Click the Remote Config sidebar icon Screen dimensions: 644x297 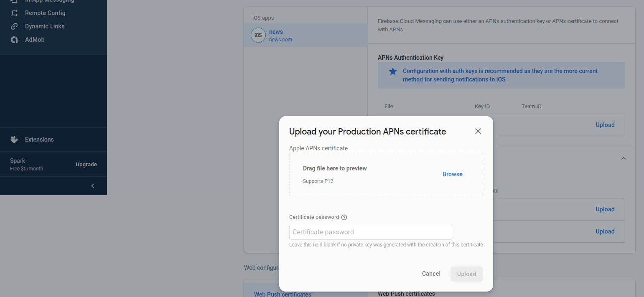tap(14, 13)
